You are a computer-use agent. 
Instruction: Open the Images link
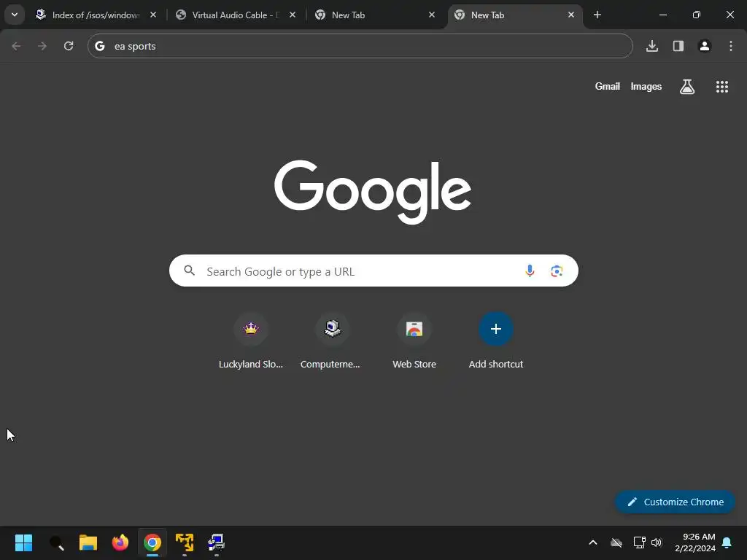[x=646, y=86]
